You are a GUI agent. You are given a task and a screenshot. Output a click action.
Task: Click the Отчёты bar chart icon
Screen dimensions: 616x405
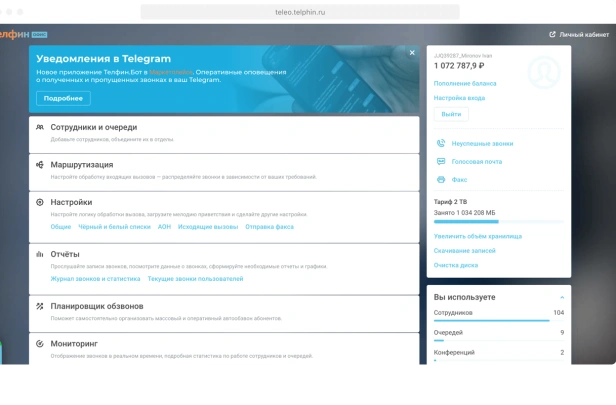coord(40,254)
